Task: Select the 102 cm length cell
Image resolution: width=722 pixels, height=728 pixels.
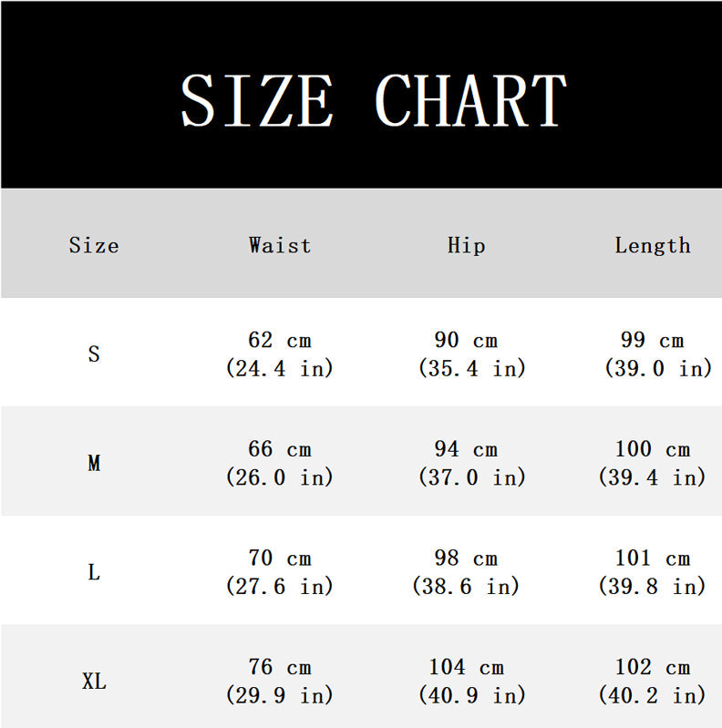Action: 653,681
